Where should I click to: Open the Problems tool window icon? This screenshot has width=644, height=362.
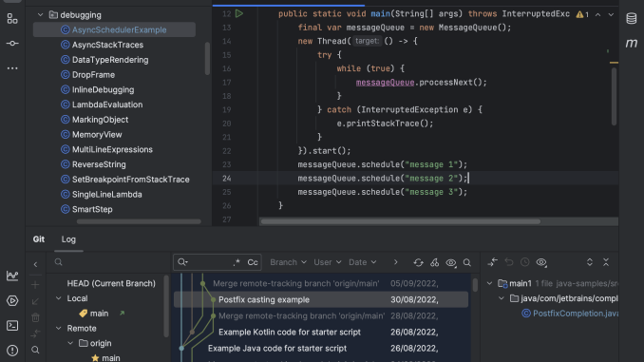[12, 351]
